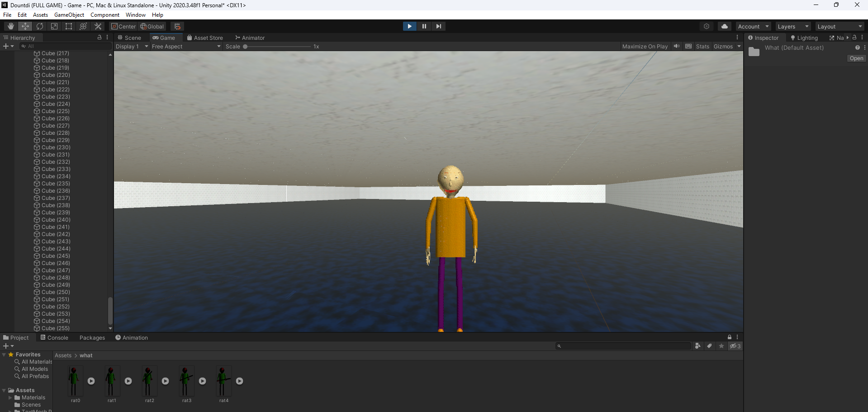
Task: Open the Display 1 dropdown
Action: click(132, 46)
